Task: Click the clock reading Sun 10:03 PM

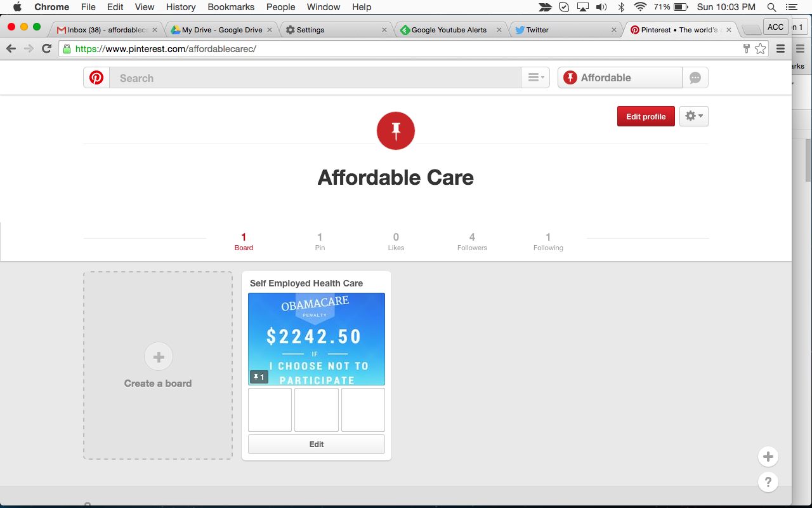Action: [726, 7]
